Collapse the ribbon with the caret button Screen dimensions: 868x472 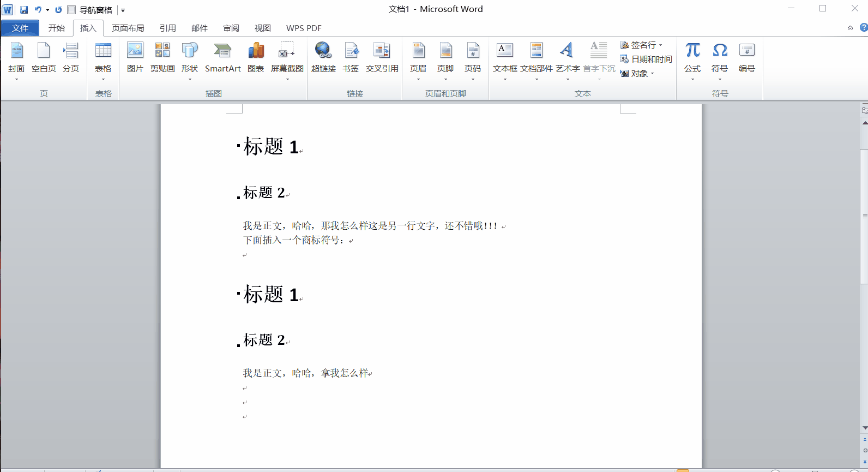[x=850, y=28]
